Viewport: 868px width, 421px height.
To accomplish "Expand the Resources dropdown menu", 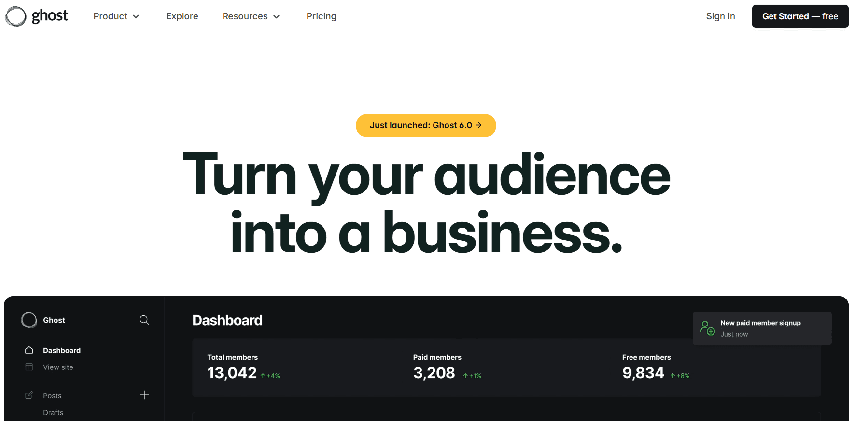I will point(251,16).
